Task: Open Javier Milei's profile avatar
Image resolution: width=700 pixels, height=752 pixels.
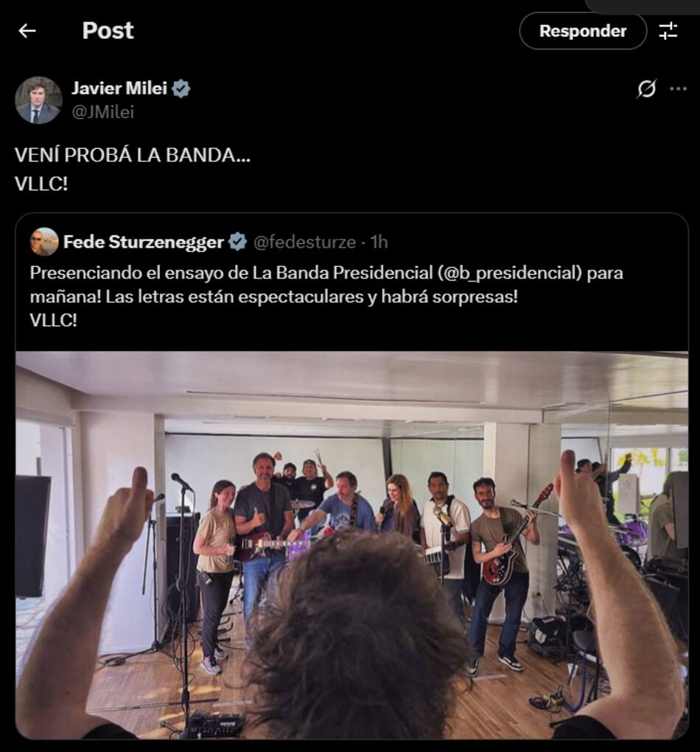Action: (39, 100)
